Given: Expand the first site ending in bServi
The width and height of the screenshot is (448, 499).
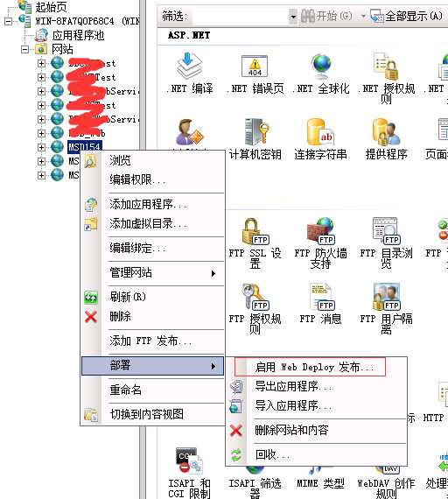Looking at the screenshot, I should point(41,91).
